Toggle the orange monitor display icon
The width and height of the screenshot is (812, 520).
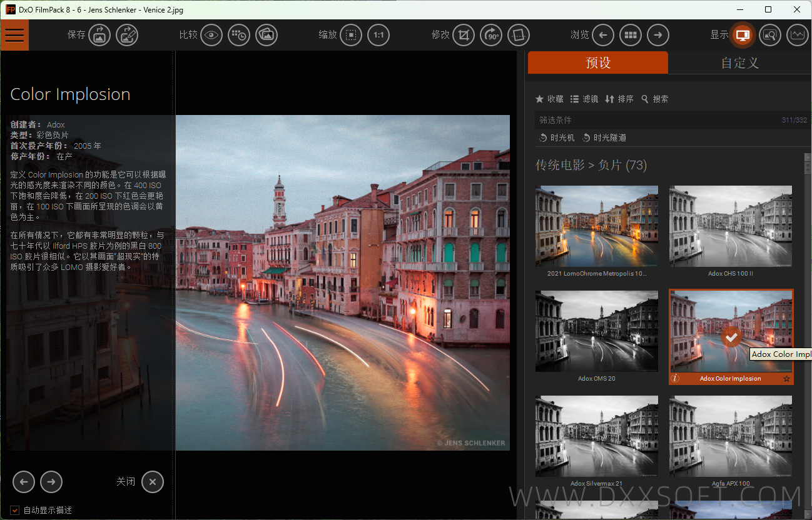coord(743,35)
